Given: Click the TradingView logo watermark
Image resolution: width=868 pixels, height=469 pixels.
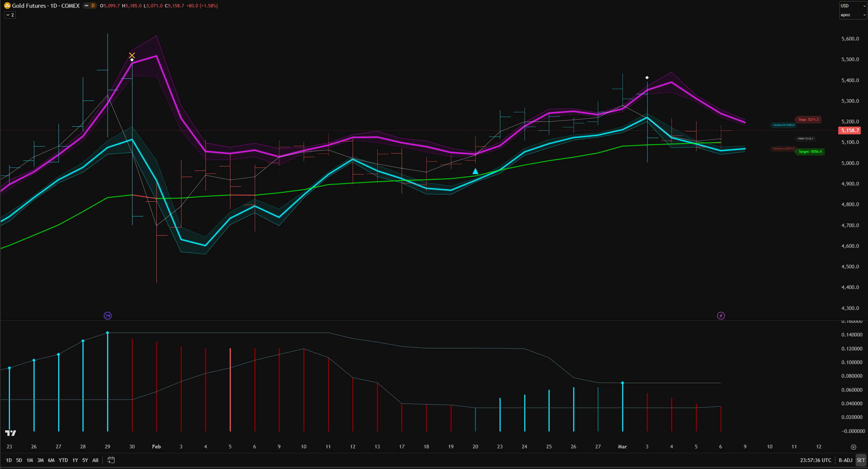Looking at the screenshot, I should (x=11, y=433).
